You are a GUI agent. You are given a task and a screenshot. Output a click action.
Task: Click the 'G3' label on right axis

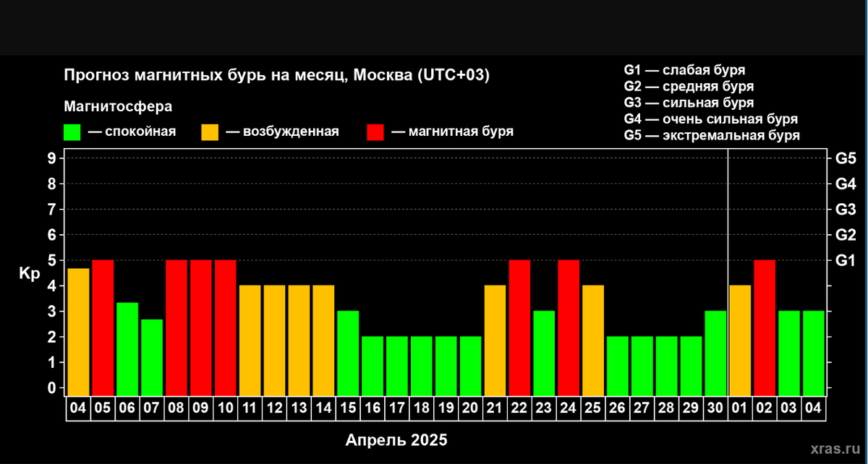tap(846, 210)
